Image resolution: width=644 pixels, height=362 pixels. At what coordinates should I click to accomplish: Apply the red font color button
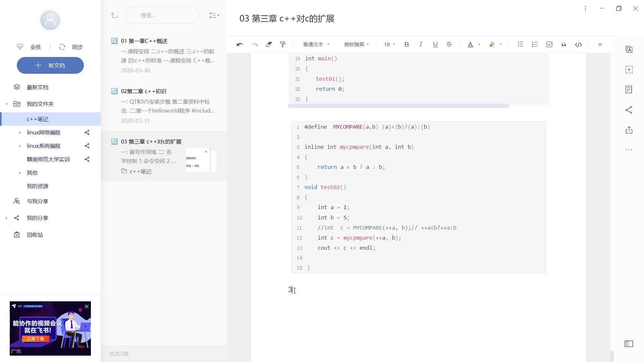click(x=470, y=44)
